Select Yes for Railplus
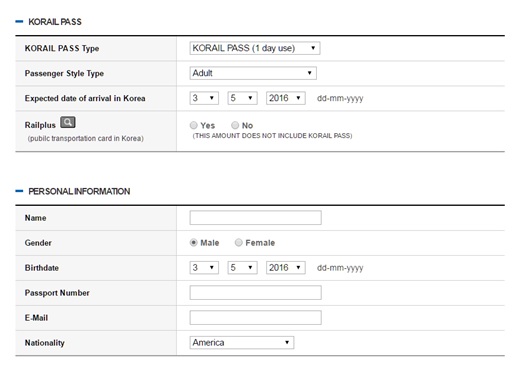This screenshot has width=519, height=367. tap(194, 125)
